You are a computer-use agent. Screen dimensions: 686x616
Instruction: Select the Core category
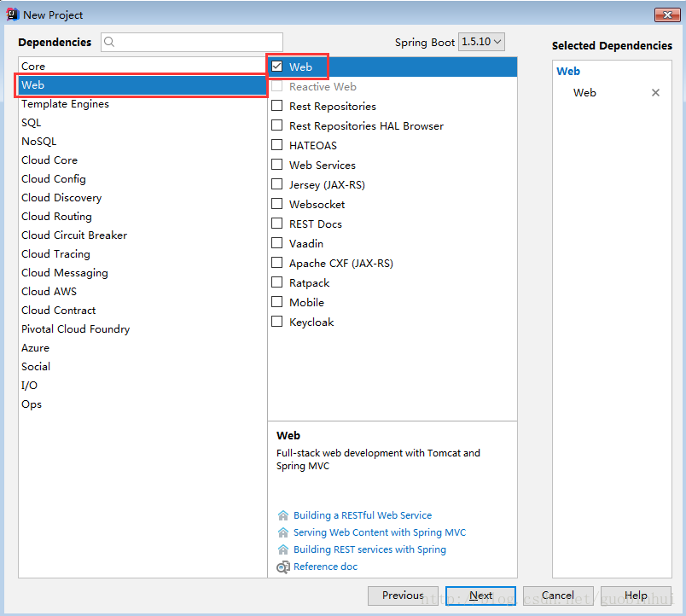point(142,66)
